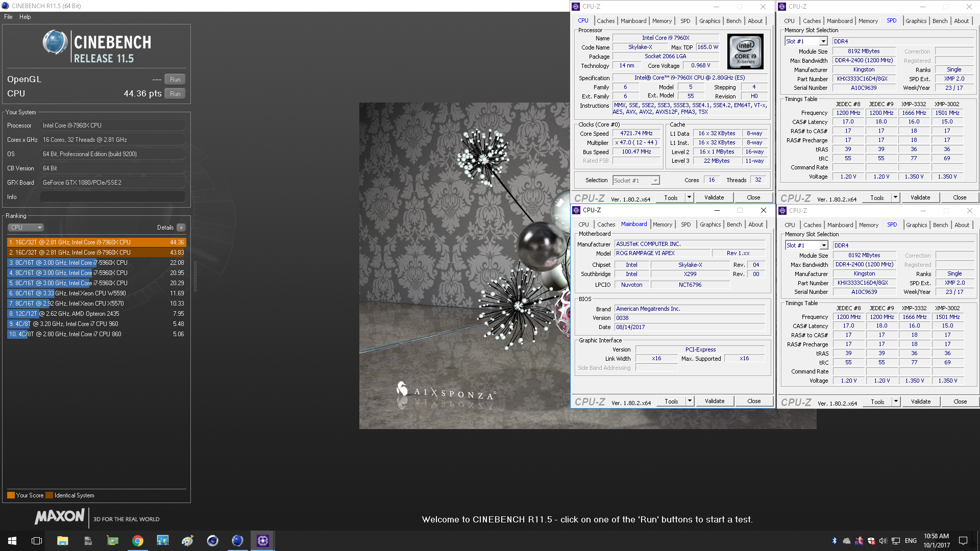This screenshot has width=980, height=551.
Task: Open the Cinebench Help menu
Action: pyautogui.click(x=25, y=17)
